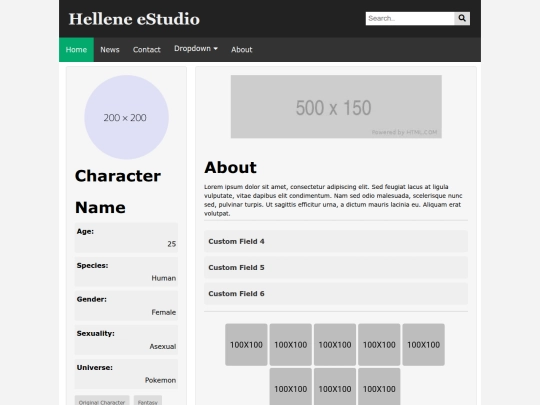The image size is (540, 405).
Task: Open the Home nav tab
Action: (x=76, y=50)
